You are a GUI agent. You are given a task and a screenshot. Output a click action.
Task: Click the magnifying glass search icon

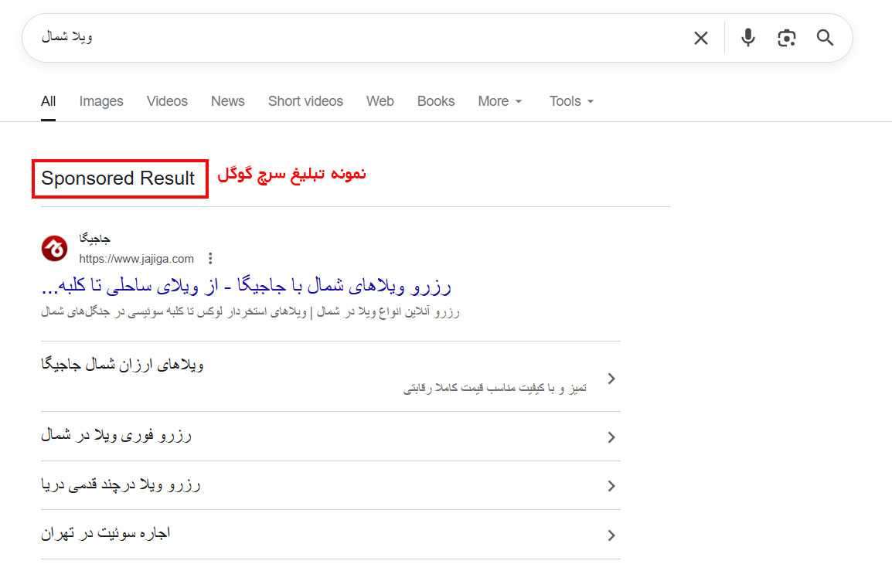point(825,38)
